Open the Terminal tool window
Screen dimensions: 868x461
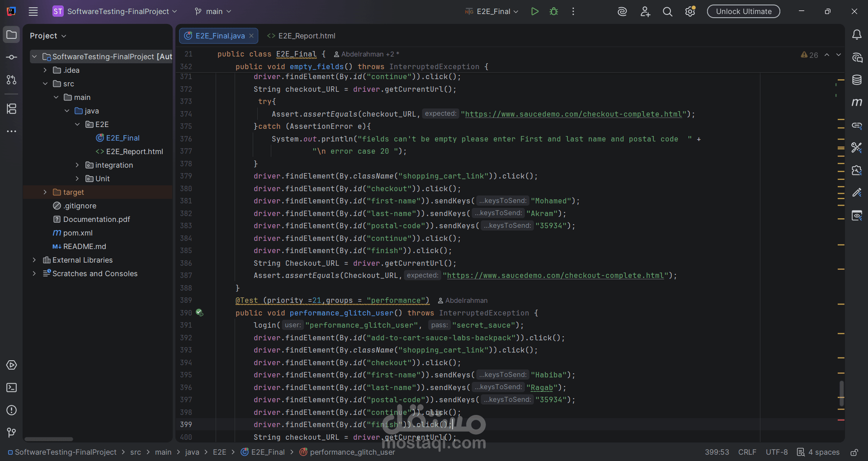(x=11, y=388)
